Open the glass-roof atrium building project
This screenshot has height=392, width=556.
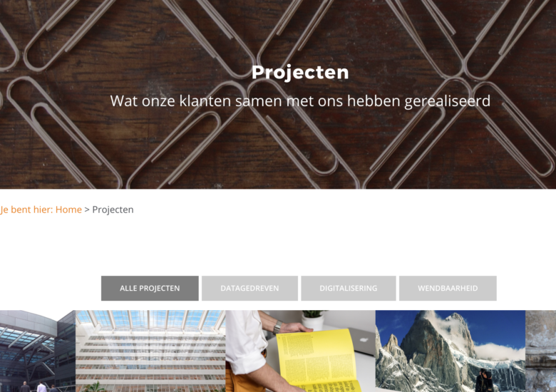coord(150,351)
